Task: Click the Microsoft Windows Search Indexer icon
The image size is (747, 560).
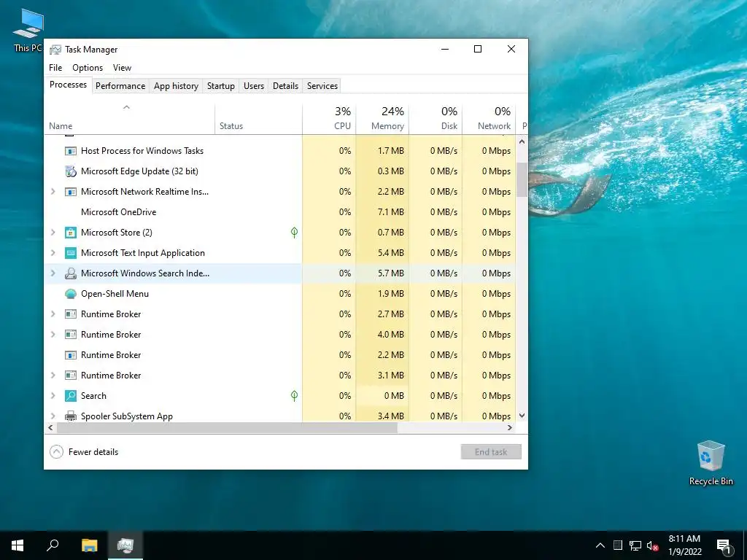Action: tap(71, 273)
